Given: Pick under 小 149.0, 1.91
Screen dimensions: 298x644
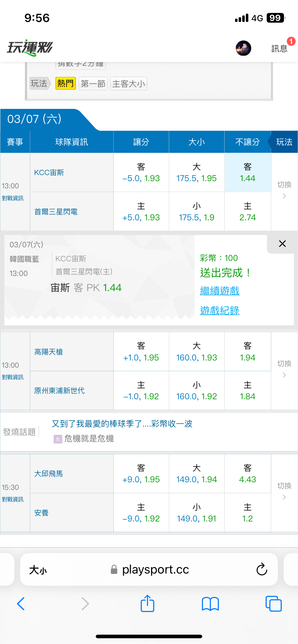Looking at the screenshot, I should coord(197,513).
